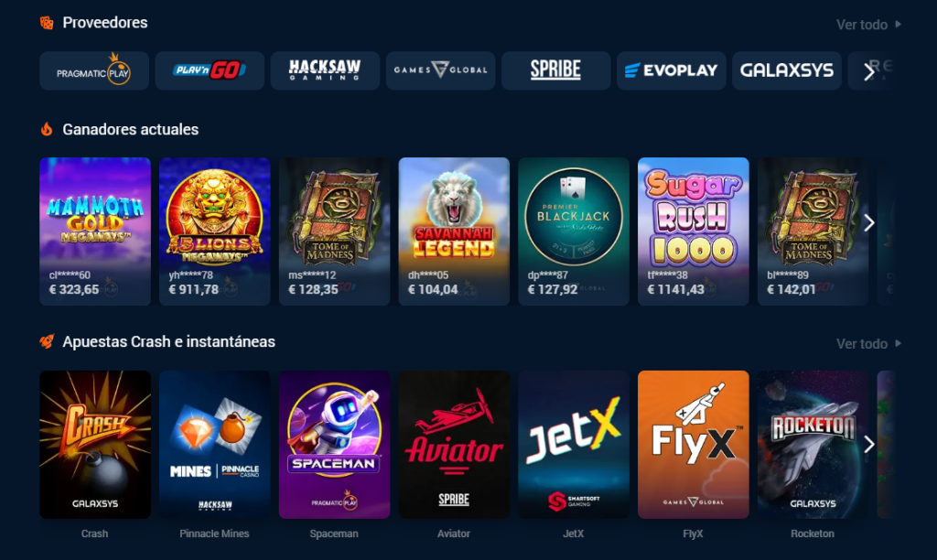Open the JetX game tile
The image size is (937, 560).
pyautogui.click(x=574, y=445)
